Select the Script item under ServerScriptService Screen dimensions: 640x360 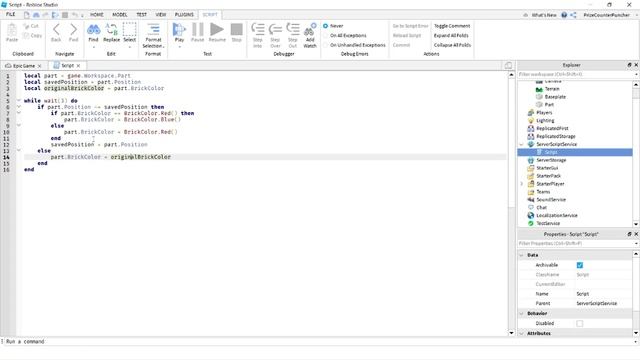tap(551, 152)
